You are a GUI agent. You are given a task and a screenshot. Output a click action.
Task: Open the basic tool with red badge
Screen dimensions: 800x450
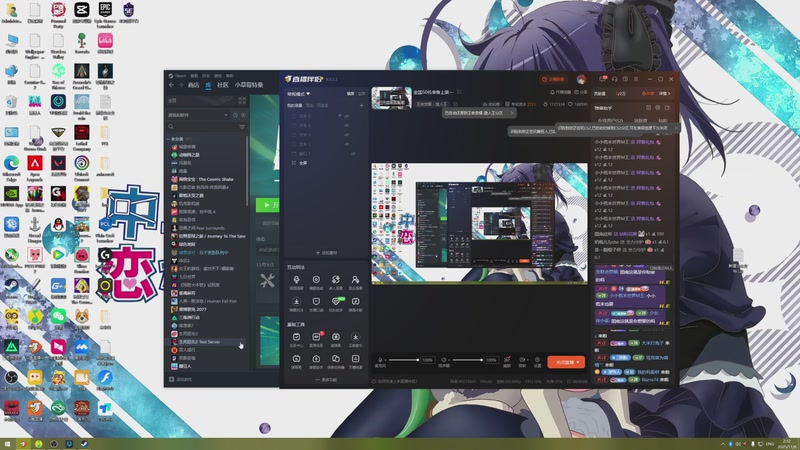(x=316, y=339)
